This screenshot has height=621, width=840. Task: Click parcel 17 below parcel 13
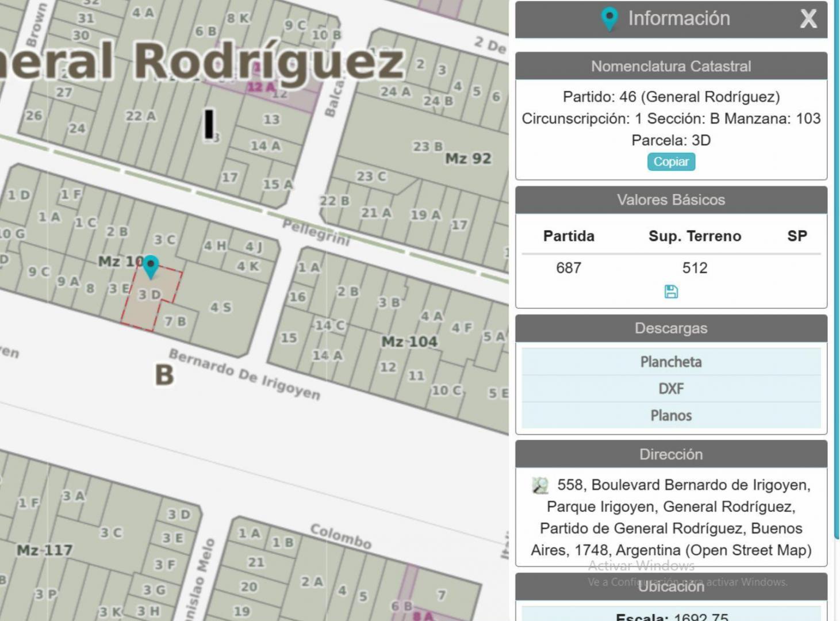(229, 177)
